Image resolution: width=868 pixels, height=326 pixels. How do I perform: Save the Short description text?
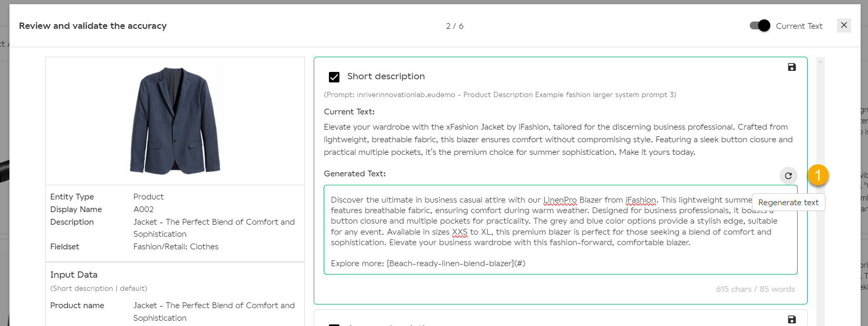click(792, 67)
